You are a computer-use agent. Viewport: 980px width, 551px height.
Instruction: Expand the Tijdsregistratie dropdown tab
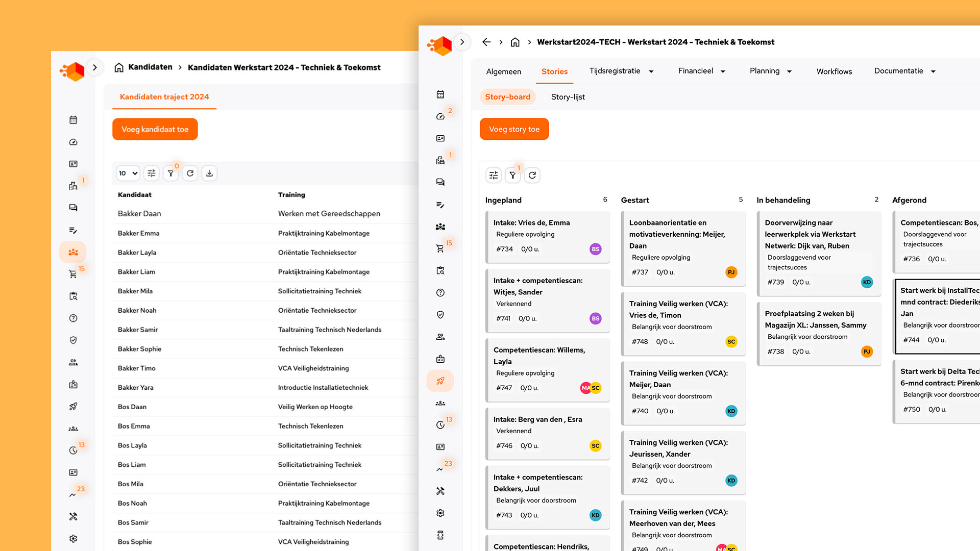click(x=621, y=71)
